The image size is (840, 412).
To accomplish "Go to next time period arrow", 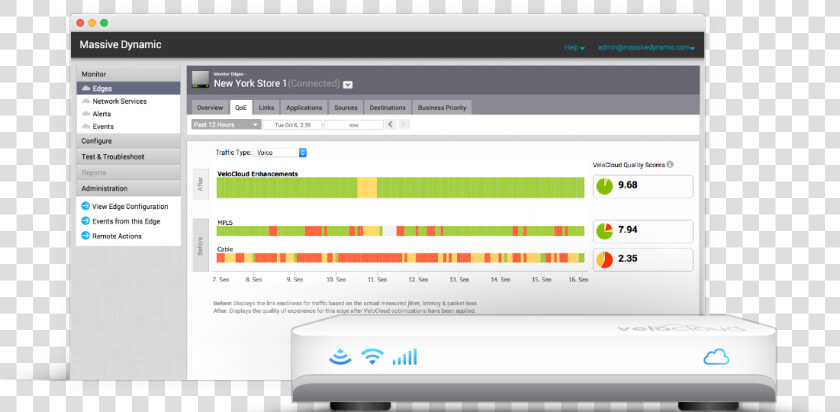I will (x=404, y=125).
